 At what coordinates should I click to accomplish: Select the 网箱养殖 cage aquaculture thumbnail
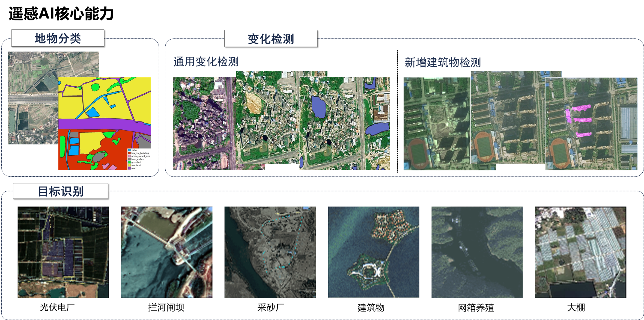point(477,252)
